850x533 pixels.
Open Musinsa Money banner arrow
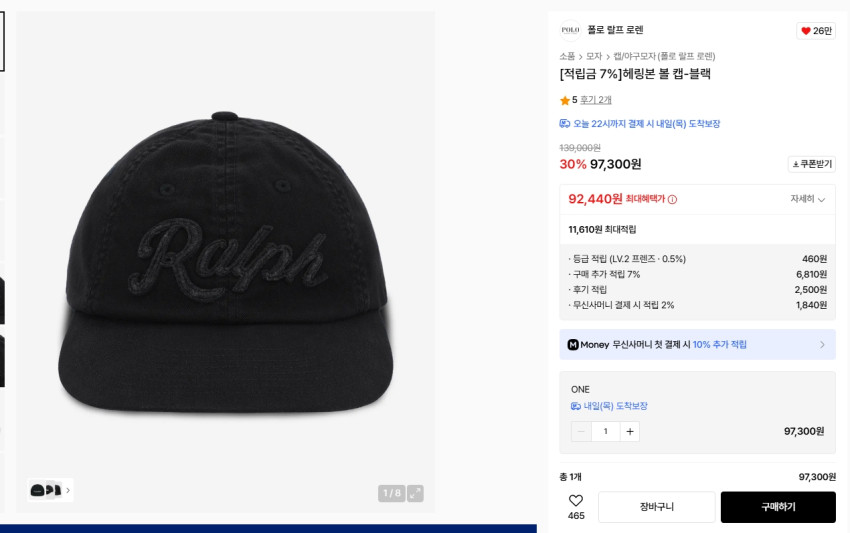pos(822,345)
